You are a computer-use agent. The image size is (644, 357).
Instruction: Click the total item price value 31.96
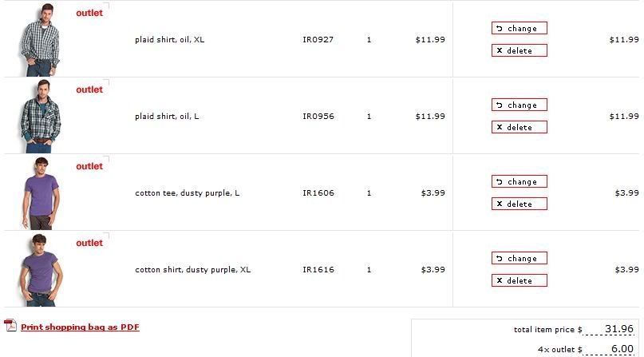click(x=619, y=329)
